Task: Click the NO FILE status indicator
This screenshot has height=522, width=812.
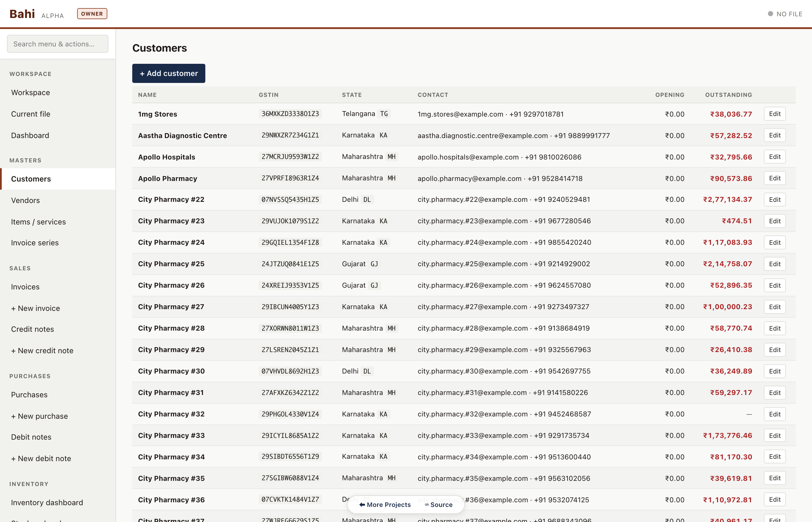Action: [785, 14]
